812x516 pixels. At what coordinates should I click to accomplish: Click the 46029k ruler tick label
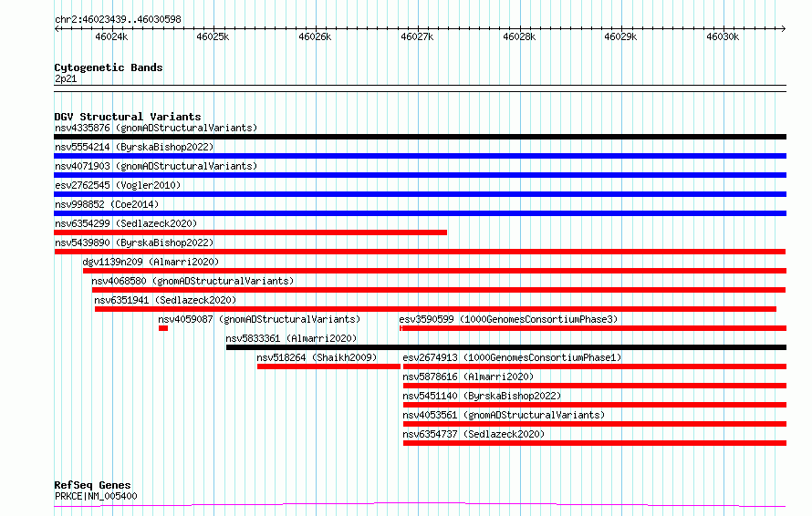pos(620,36)
